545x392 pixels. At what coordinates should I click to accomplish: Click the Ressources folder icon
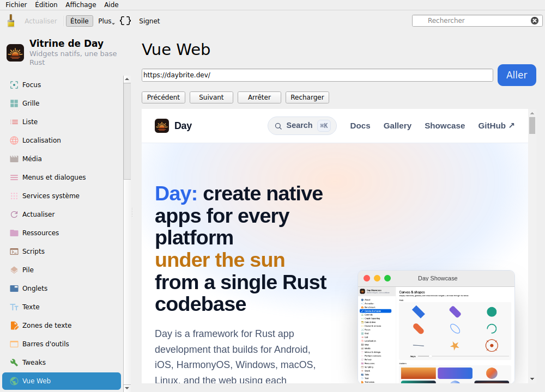14,233
